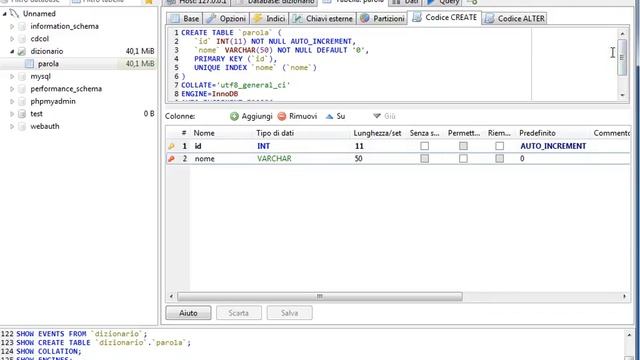
Task: Switch to Chiavi esterne tab
Action: [x=323, y=18]
